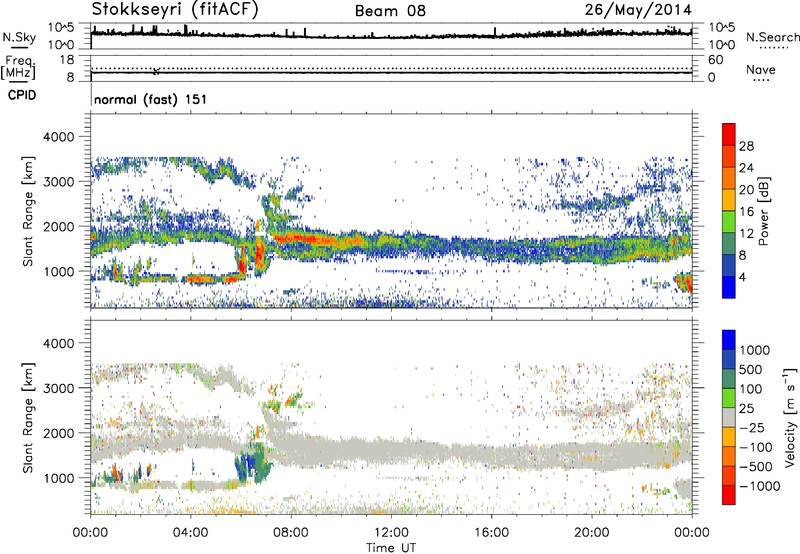Click the blue-green velocity patch near 06:30
This screenshot has height=554, width=800.
(253, 462)
